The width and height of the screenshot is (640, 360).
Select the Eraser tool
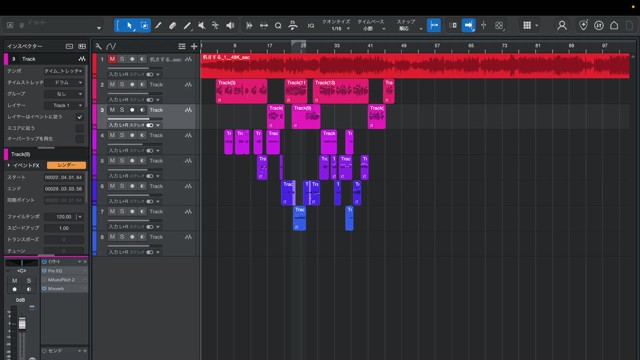172,26
